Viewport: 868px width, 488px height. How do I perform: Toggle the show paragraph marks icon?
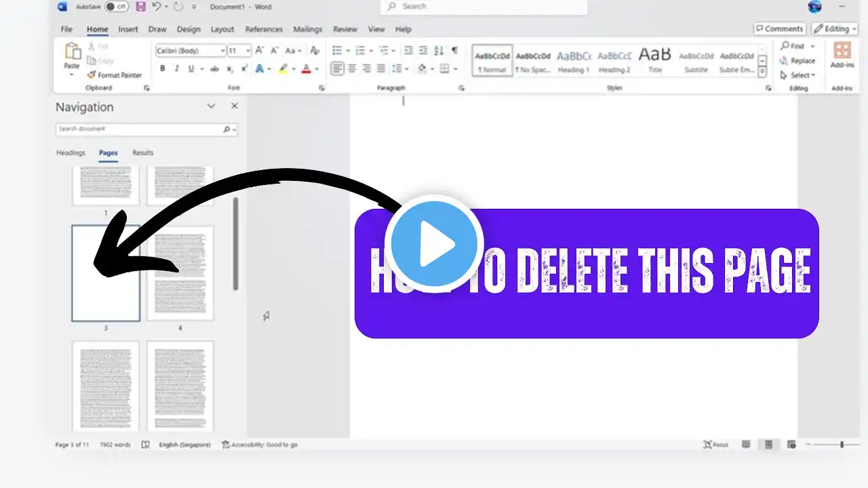pos(454,50)
